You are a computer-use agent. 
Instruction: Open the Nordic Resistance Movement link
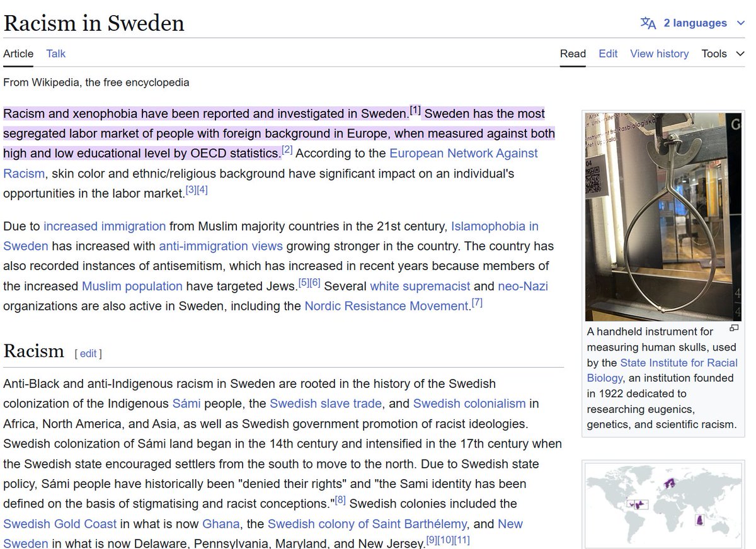[x=387, y=307]
